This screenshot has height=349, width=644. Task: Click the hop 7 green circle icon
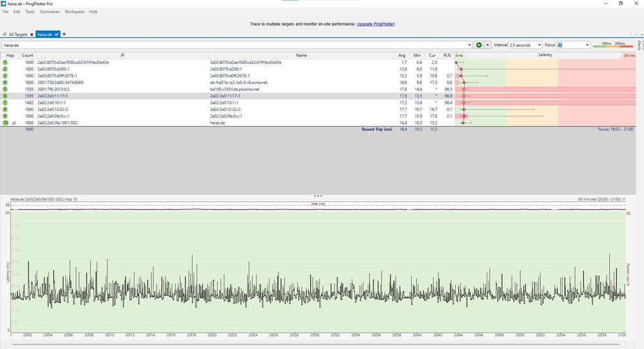pyautogui.click(x=5, y=103)
